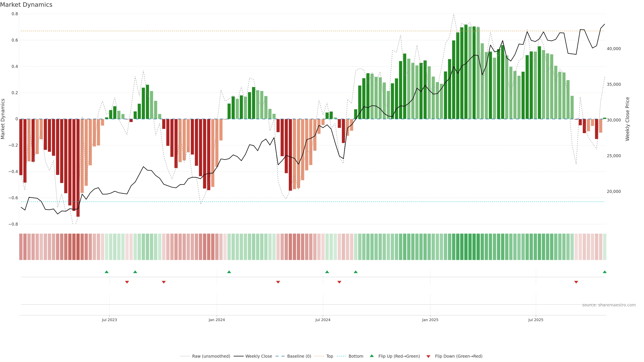
Task: Hide the Bottom threshold legend entry
Action: coord(356,356)
